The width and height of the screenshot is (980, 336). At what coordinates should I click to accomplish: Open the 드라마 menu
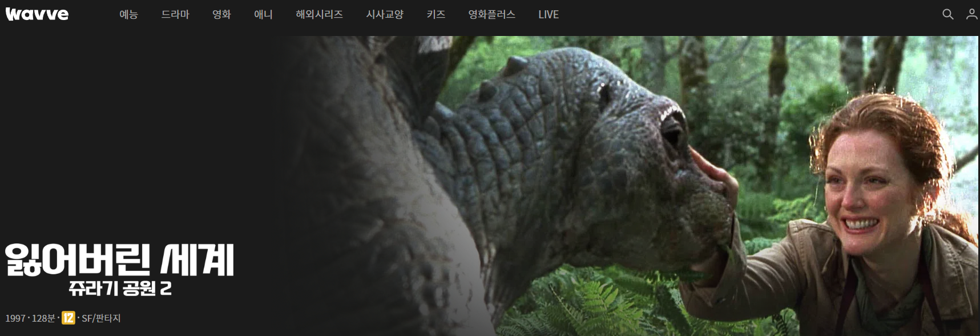pos(175,14)
